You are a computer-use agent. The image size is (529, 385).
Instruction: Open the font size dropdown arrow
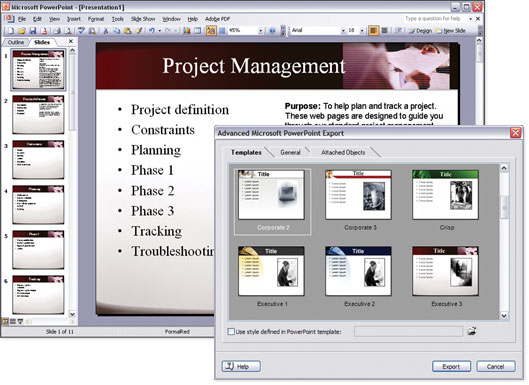(x=362, y=31)
